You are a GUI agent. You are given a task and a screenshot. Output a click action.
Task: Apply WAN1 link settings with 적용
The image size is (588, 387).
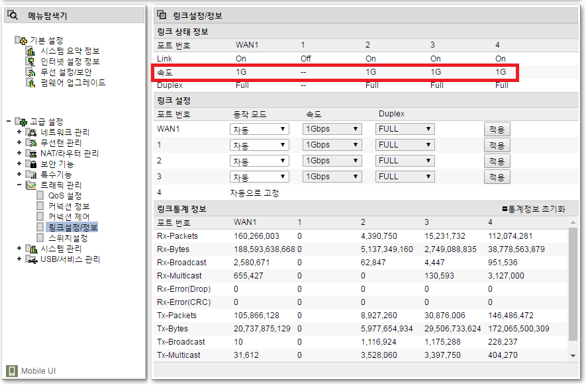(x=497, y=130)
